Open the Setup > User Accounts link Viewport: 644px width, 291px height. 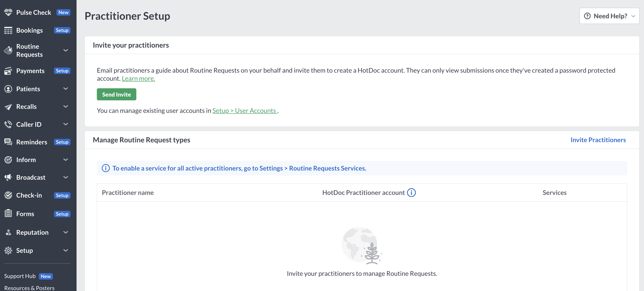coord(245,110)
